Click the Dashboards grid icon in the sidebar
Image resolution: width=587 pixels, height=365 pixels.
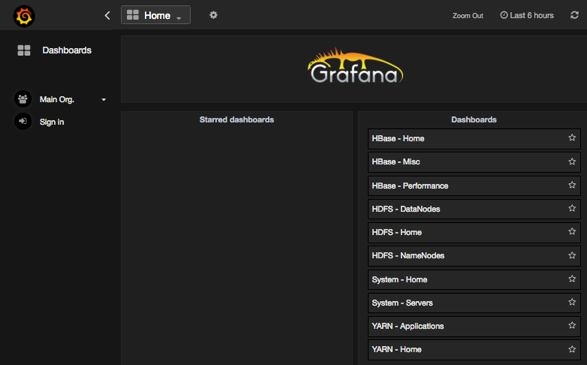[24, 50]
